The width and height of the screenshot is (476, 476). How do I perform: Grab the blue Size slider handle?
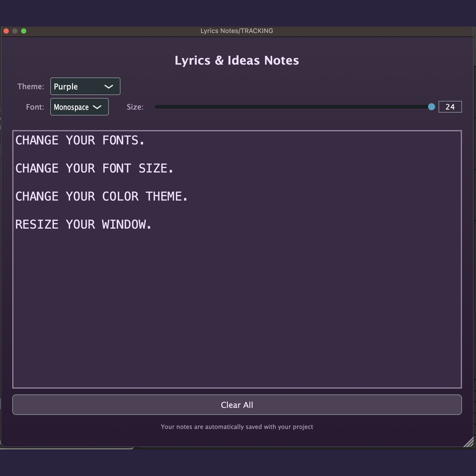[x=431, y=107]
